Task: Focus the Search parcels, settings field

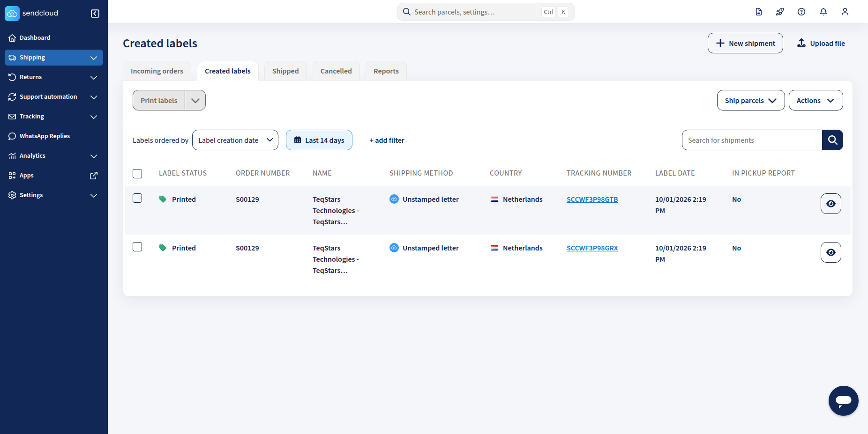Action: tap(486, 12)
